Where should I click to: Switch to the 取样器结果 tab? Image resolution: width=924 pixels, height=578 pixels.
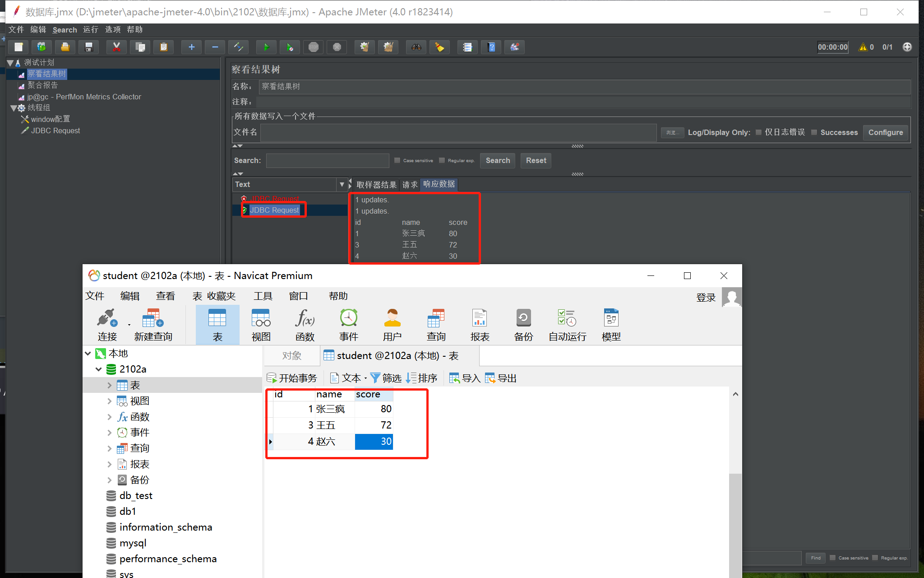(x=376, y=184)
